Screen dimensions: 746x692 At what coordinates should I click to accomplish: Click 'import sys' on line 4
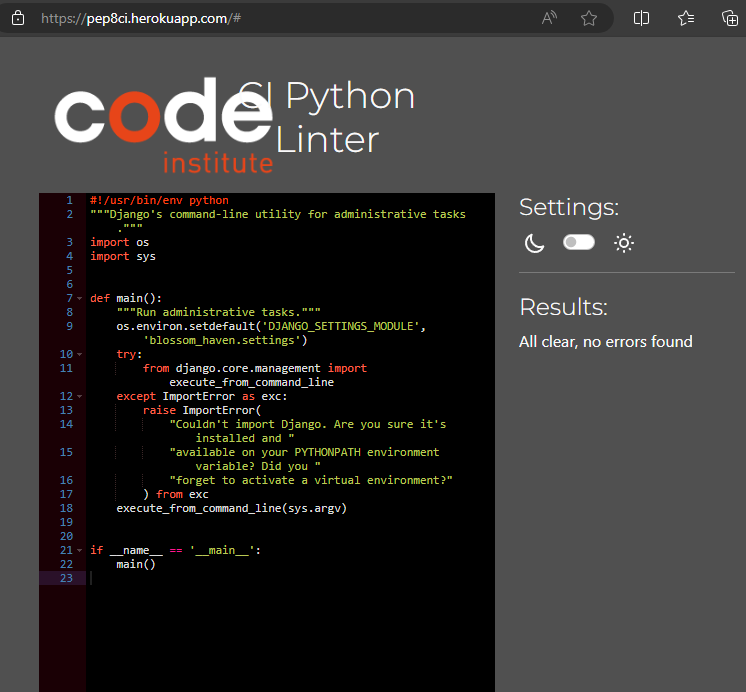click(123, 257)
